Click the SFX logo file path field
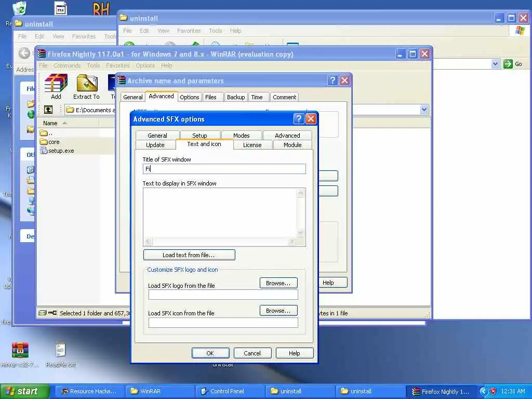The width and height of the screenshot is (532, 399). pyautogui.click(x=223, y=295)
